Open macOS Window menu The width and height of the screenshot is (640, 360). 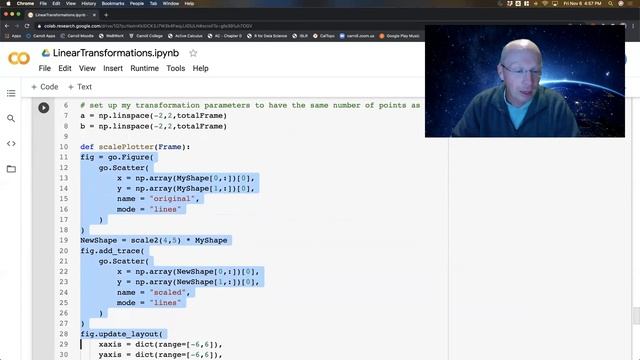(171, 3)
